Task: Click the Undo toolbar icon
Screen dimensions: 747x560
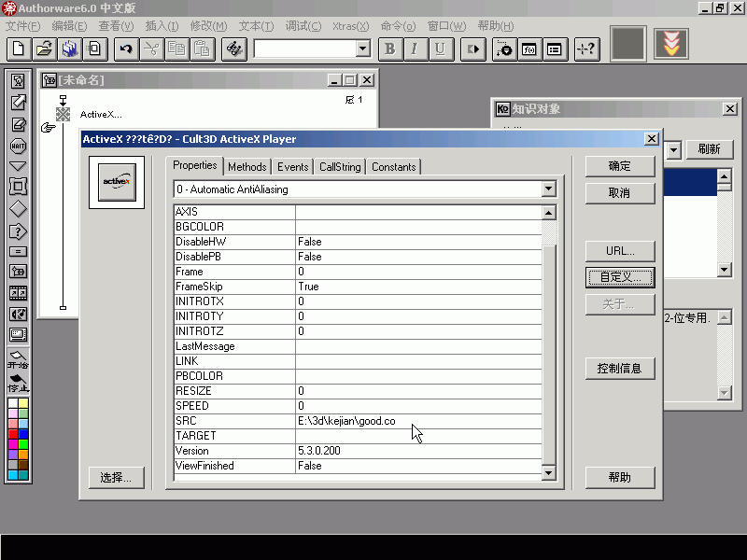Action: [126, 49]
